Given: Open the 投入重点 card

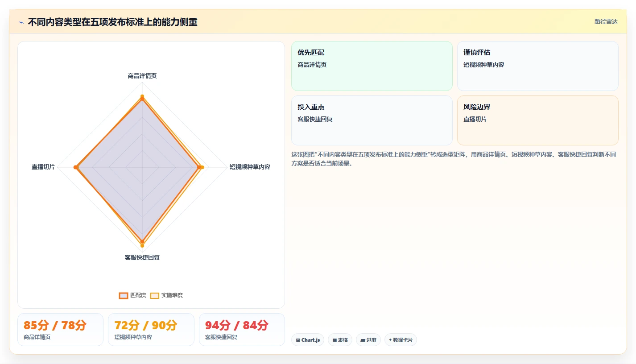Looking at the screenshot, I should point(372,120).
